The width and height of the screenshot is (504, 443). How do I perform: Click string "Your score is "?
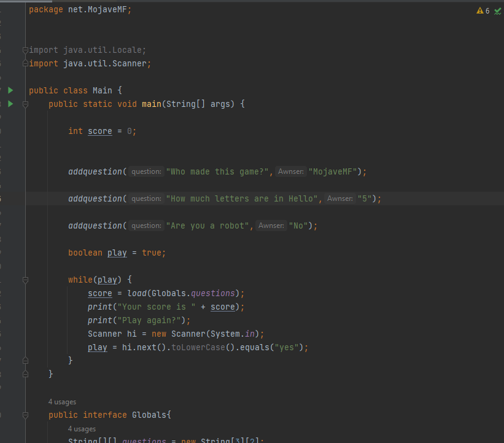156,307
